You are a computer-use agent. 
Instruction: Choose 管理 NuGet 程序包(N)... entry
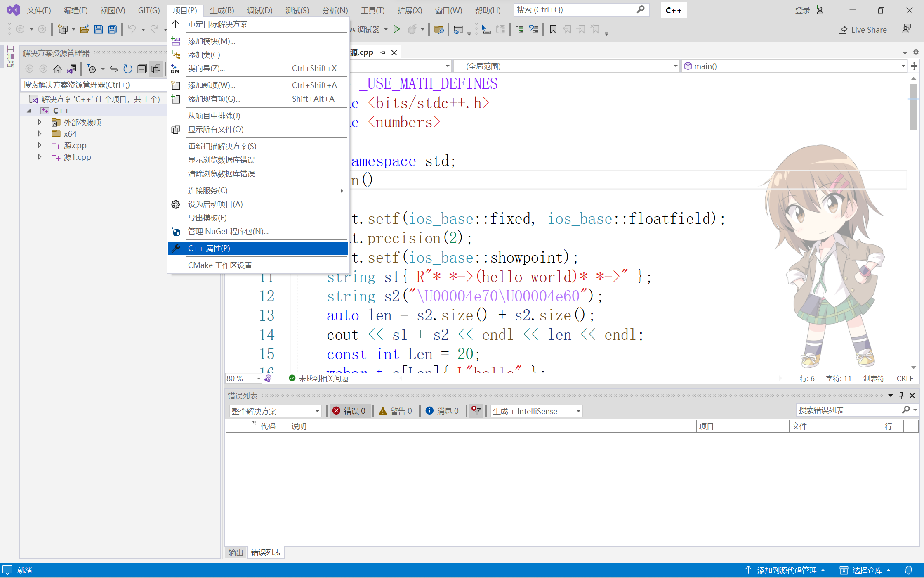258,232
